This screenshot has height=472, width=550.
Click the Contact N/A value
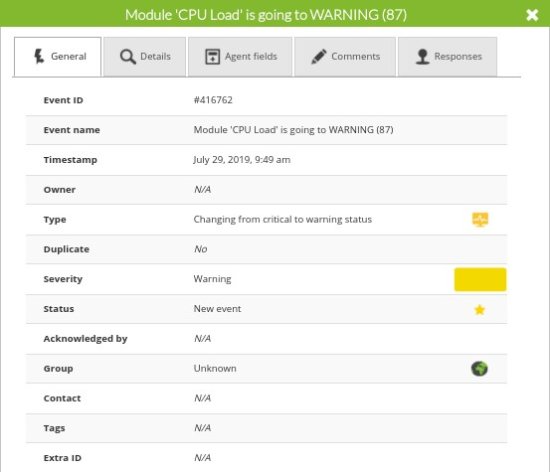202,398
